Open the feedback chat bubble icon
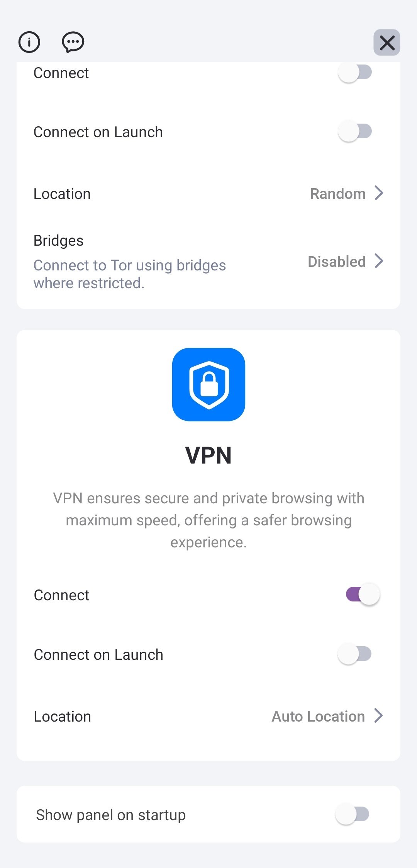 coord(73,42)
